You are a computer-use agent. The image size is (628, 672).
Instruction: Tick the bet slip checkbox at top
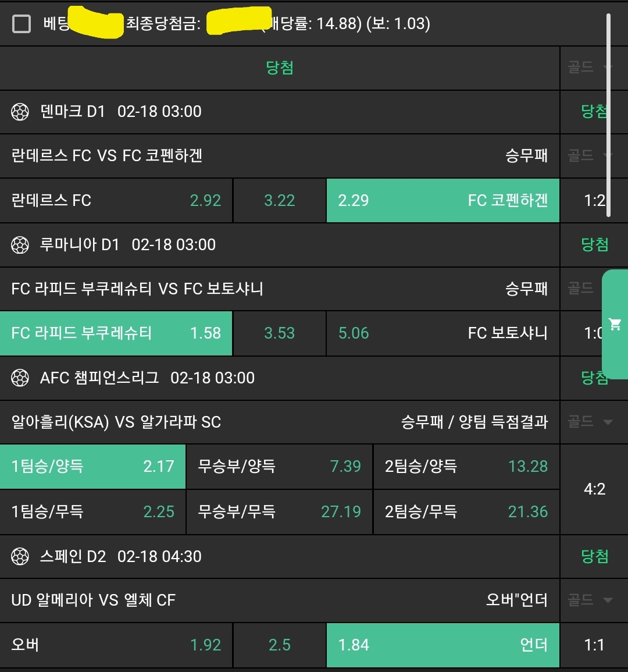[22, 24]
